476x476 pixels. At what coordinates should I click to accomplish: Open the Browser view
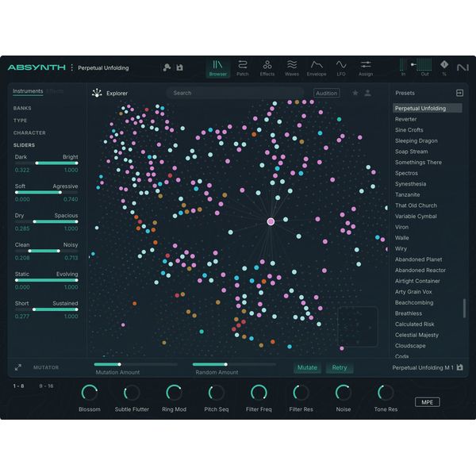pyautogui.click(x=217, y=68)
